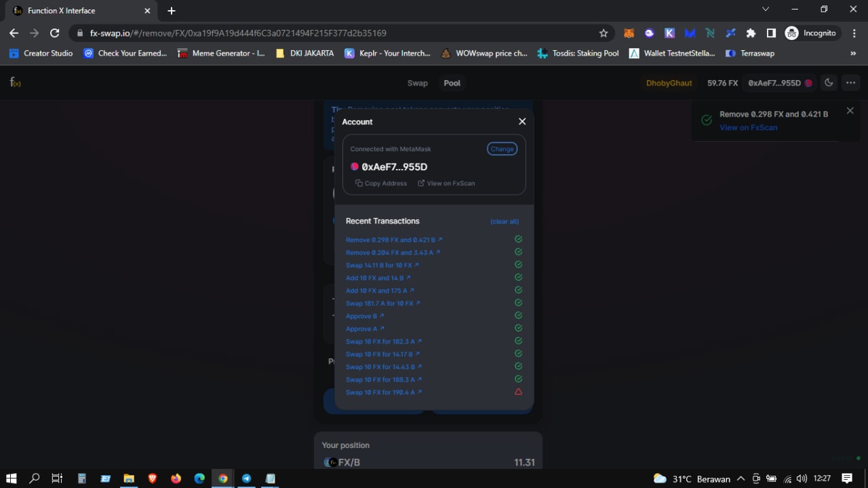Click Copy Address icon in Account
The height and width of the screenshot is (488, 868).
[x=359, y=183]
